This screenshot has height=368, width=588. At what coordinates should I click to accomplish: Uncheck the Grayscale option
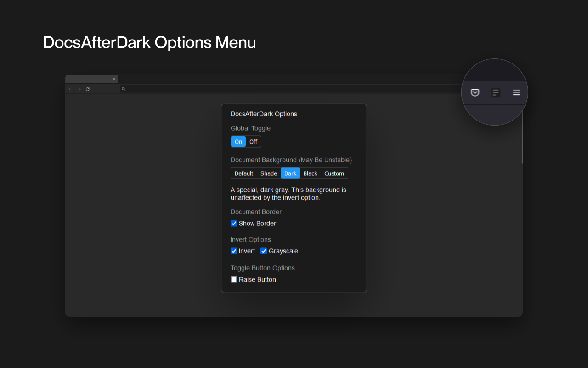pos(264,251)
